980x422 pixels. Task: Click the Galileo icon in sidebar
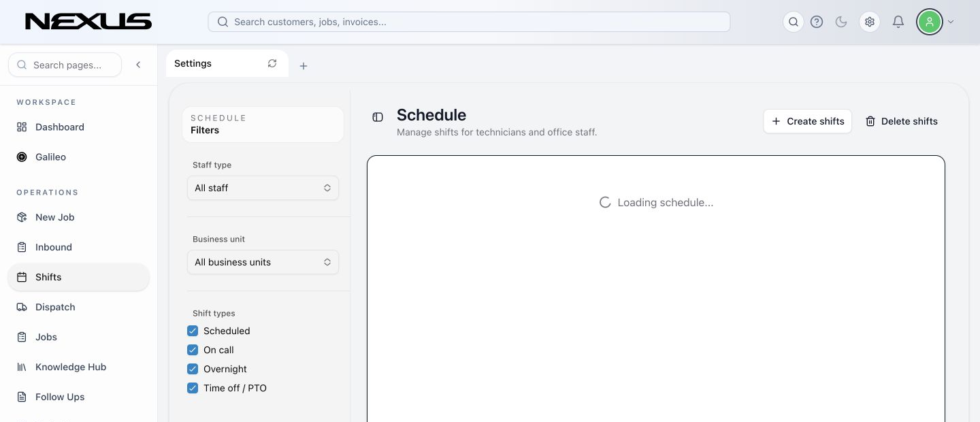(x=22, y=157)
